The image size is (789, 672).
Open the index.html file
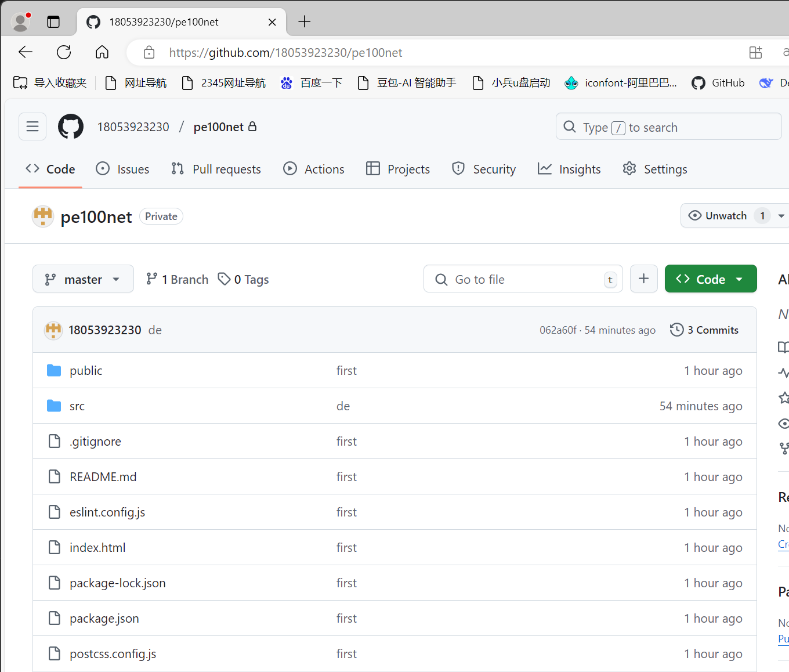[x=97, y=548]
